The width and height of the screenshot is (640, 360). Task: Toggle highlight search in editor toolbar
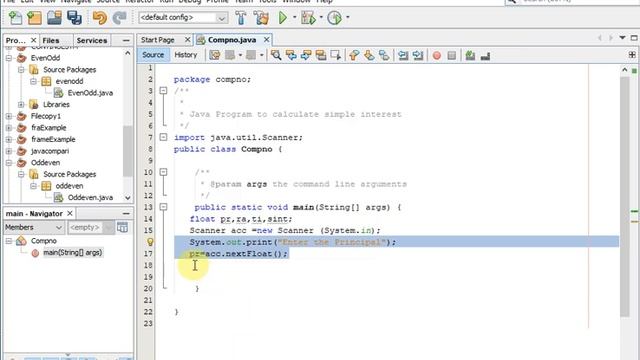[321, 55]
